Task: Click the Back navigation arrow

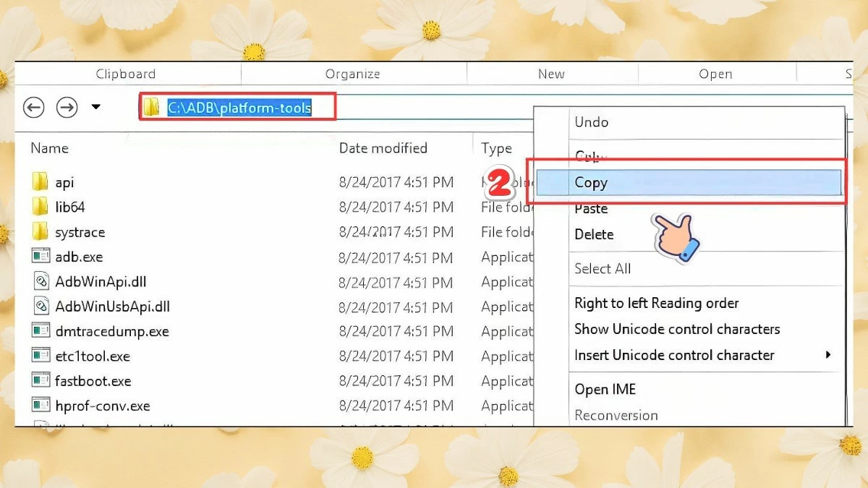Action: pyautogui.click(x=34, y=108)
